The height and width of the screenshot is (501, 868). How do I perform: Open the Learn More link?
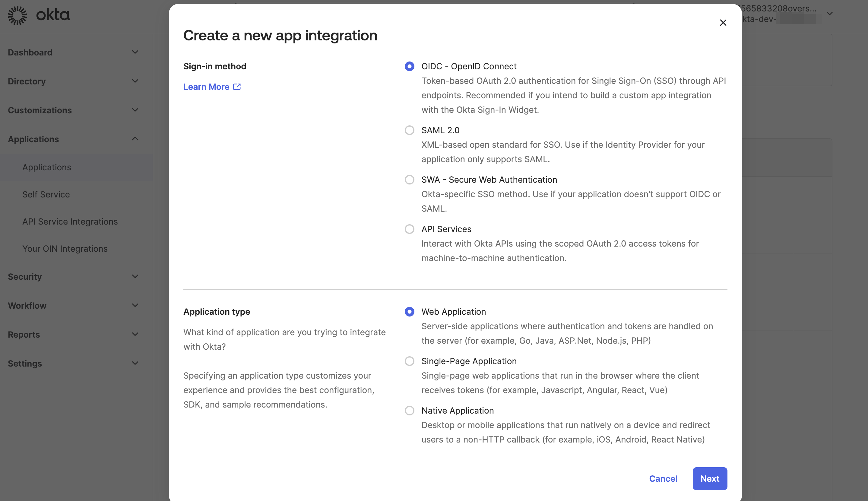click(212, 87)
